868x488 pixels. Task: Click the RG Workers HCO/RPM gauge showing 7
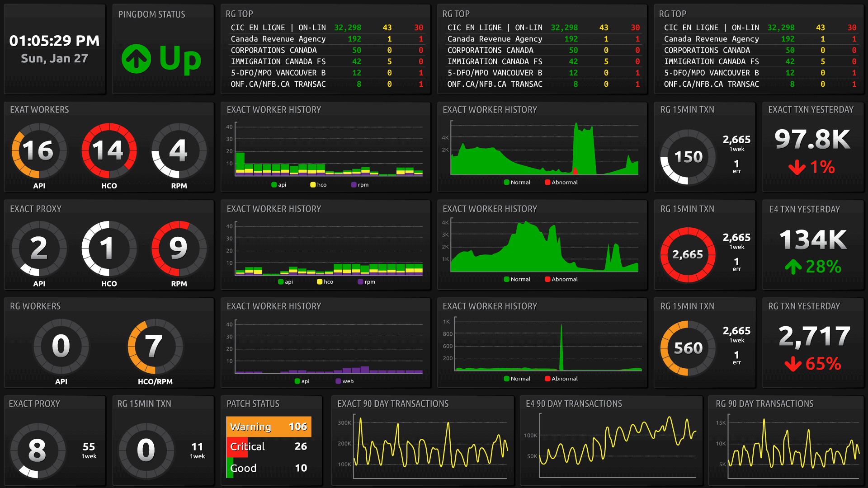coord(155,346)
